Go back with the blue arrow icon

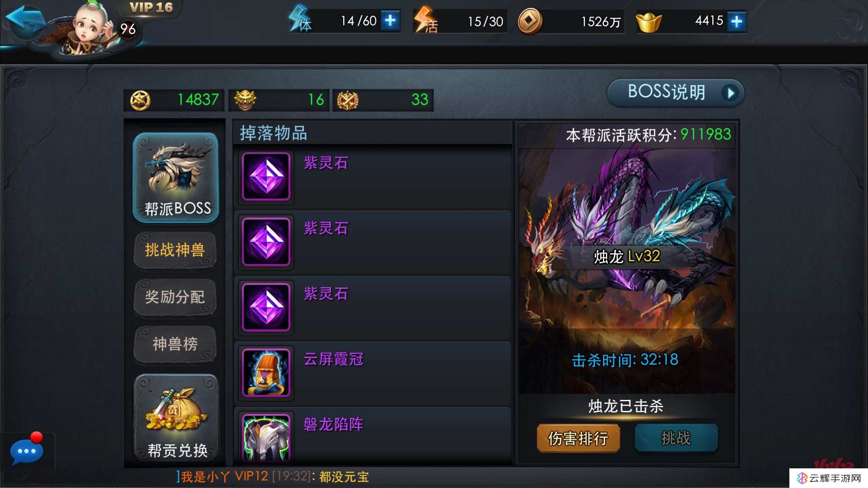[25, 20]
